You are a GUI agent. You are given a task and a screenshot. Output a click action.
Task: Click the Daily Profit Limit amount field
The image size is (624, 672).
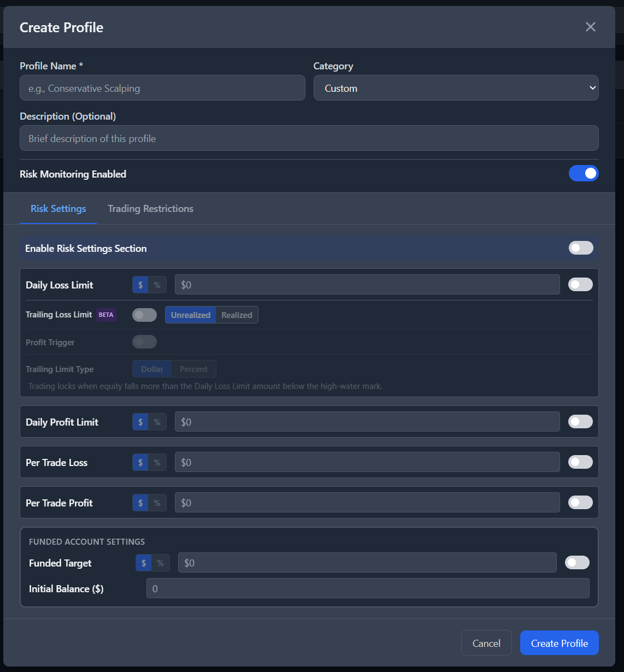click(x=367, y=422)
